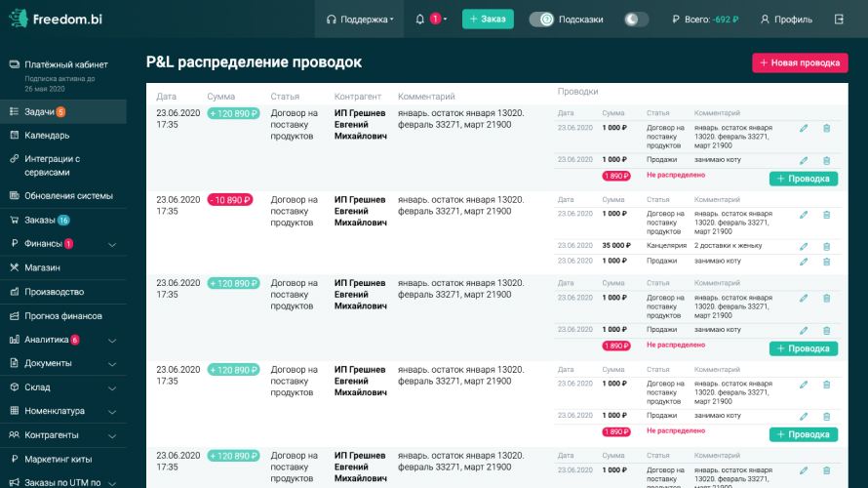This screenshot has width=868, height=488.
Task: Click the page title P&L распределение проводок
Action: 255,62
